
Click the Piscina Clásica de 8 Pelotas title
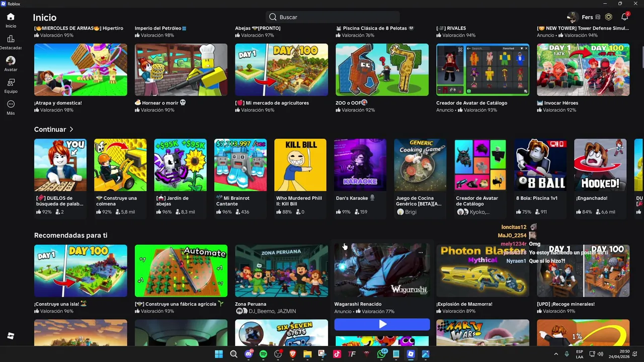pyautogui.click(x=374, y=28)
